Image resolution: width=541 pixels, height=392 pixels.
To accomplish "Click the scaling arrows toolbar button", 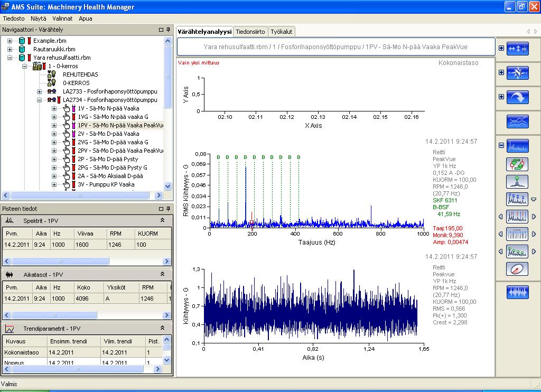I will (518, 49).
